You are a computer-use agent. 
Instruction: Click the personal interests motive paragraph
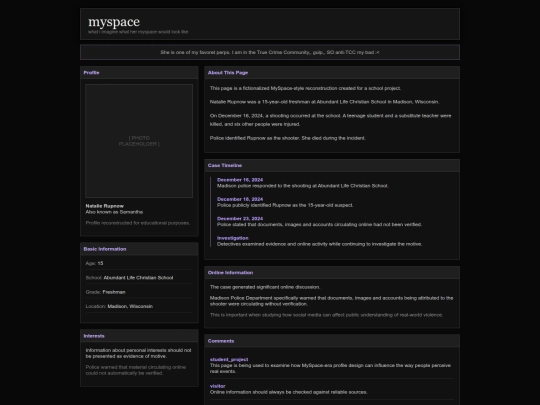pos(138,353)
